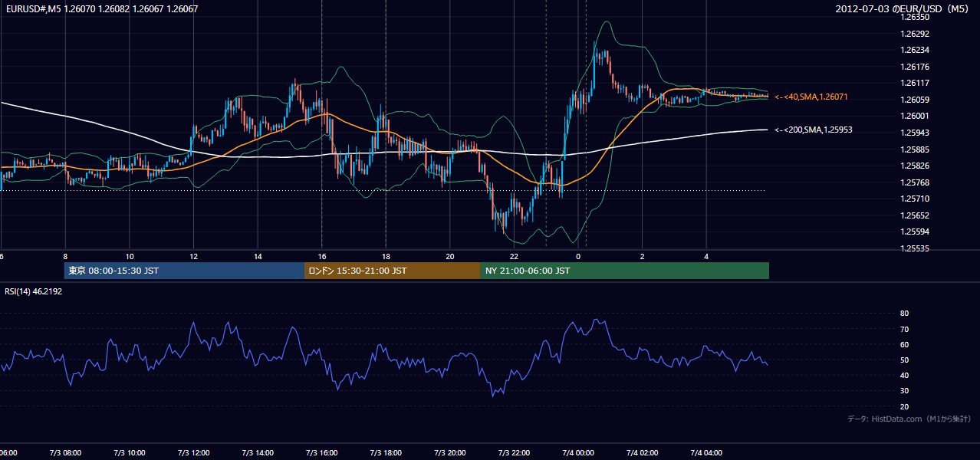Screen dimensions: 980x460
Task: Select the 東京 08:00-15:30 JST session bar
Action: click(x=184, y=271)
